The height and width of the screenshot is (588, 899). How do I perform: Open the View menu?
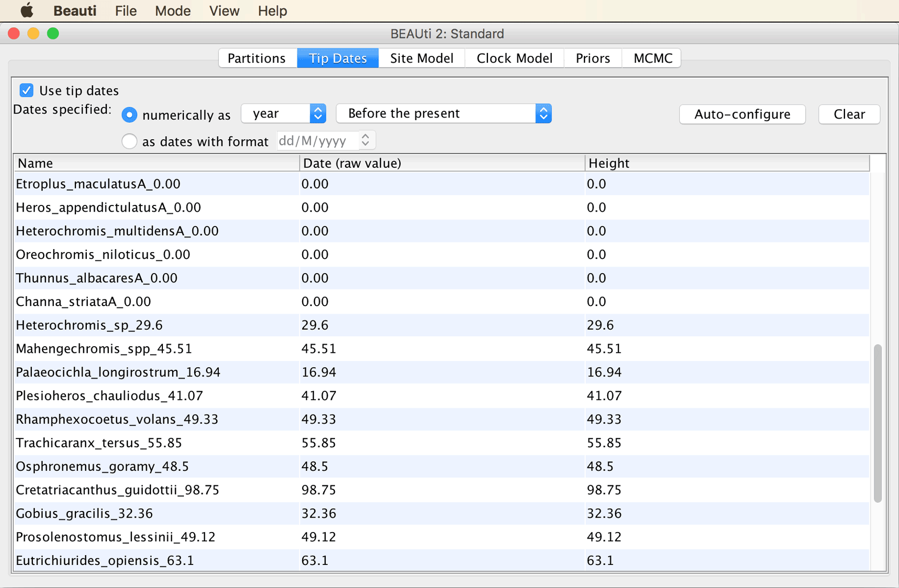224,10
